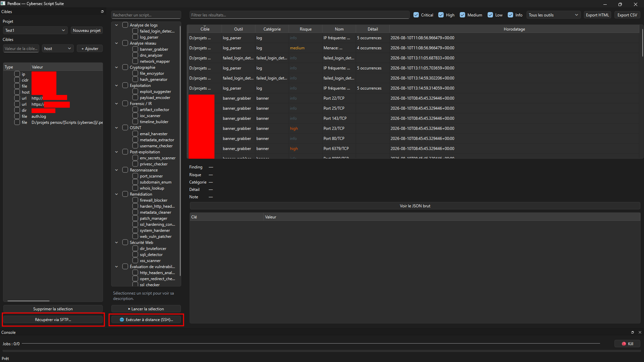Screen dimensions: 644x362
Task: Toggle the Critical filter checkbox
Action: tap(416, 15)
